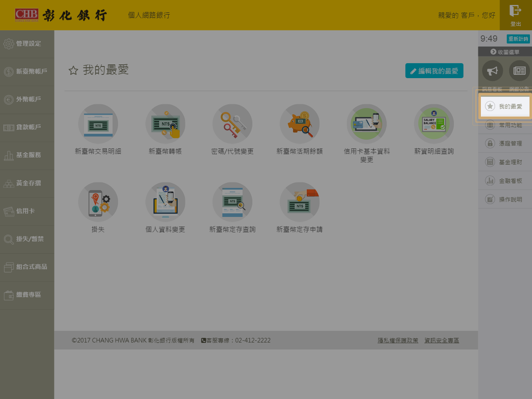Open 密碼/代號變更 keys icon
Image resolution: width=532 pixels, height=399 pixels.
(x=232, y=124)
